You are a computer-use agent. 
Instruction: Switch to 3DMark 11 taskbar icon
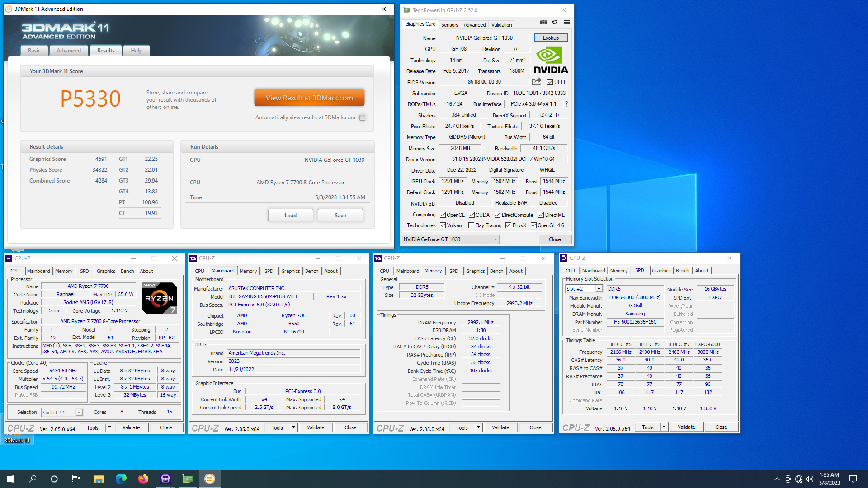209,479
